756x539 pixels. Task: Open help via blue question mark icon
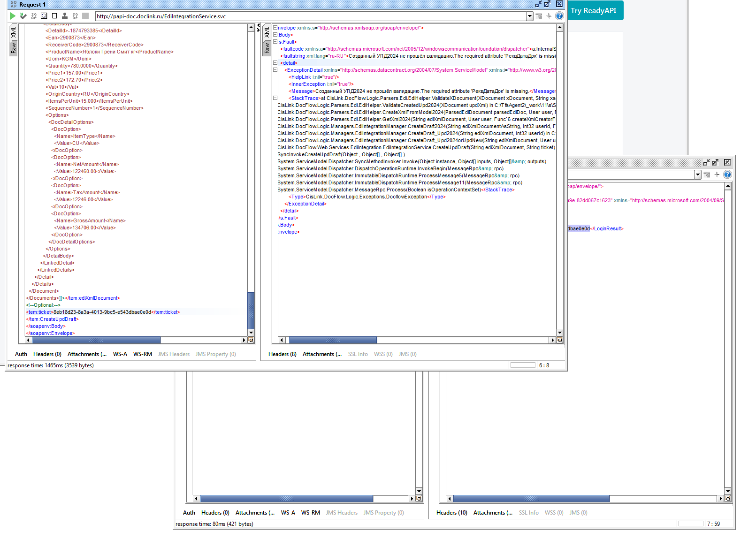tap(559, 16)
